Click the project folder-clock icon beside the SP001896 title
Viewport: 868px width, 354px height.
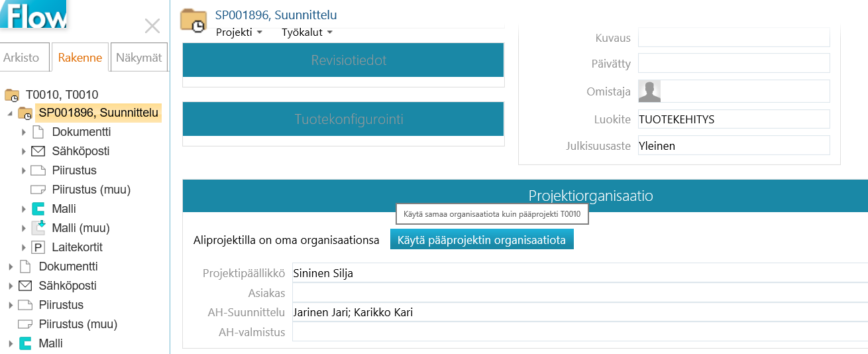pos(193,20)
